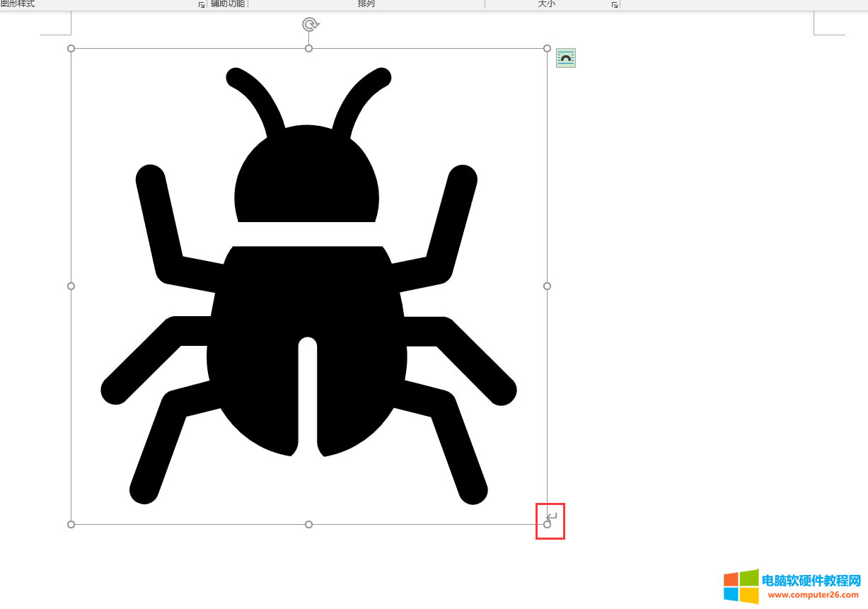Click the bottom-right corner resize handle
Screen dimensions: 868x609
click(547, 524)
